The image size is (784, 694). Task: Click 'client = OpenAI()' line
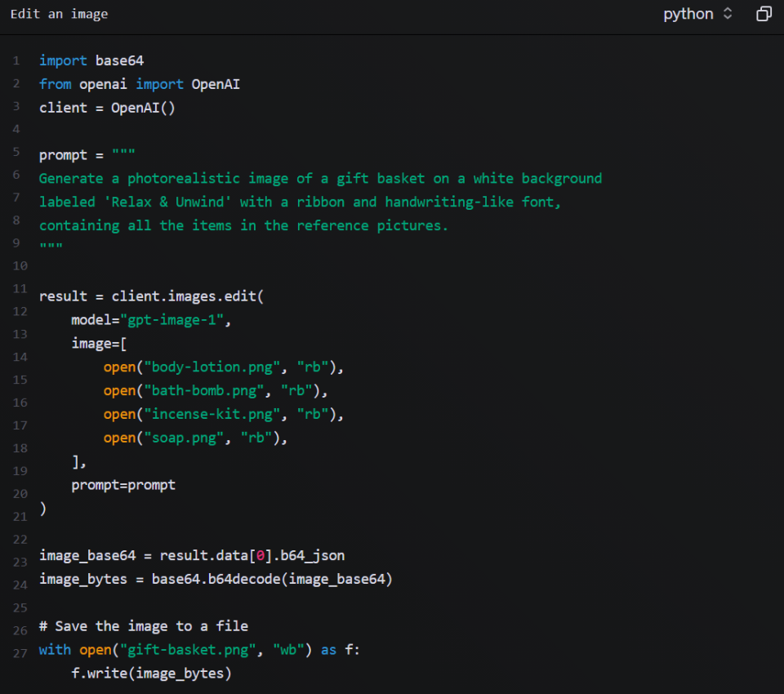pyautogui.click(x=107, y=108)
